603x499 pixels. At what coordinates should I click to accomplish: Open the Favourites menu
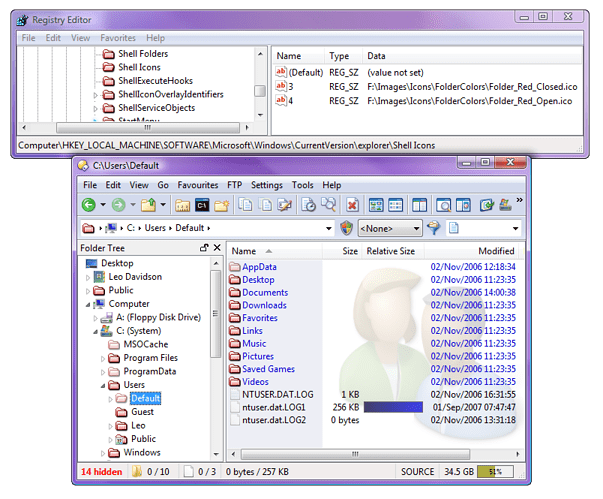[x=198, y=185]
